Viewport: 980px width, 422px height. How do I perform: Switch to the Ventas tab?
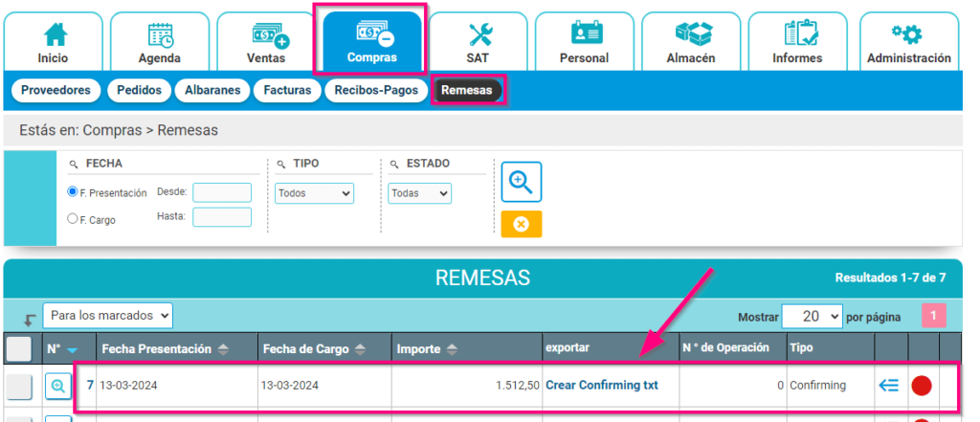coord(266,42)
